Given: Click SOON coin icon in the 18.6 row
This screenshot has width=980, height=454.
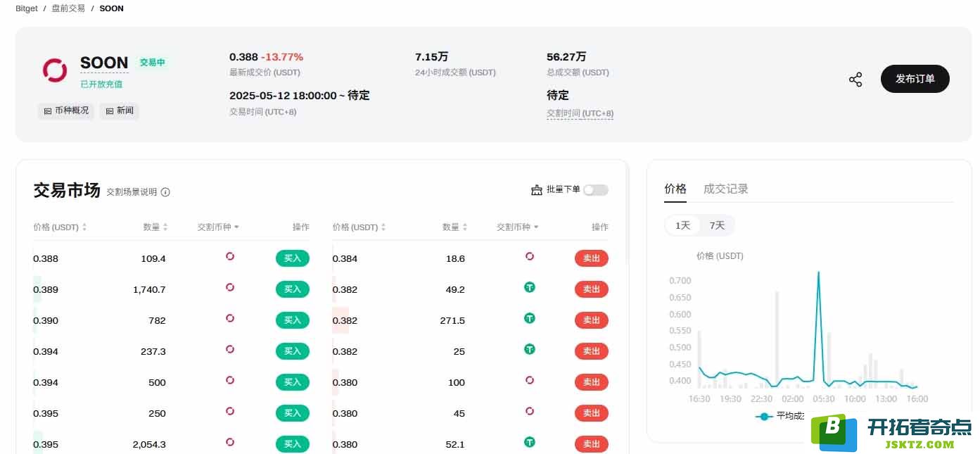Looking at the screenshot, I should pyautogui.click(x=530, y=256).
